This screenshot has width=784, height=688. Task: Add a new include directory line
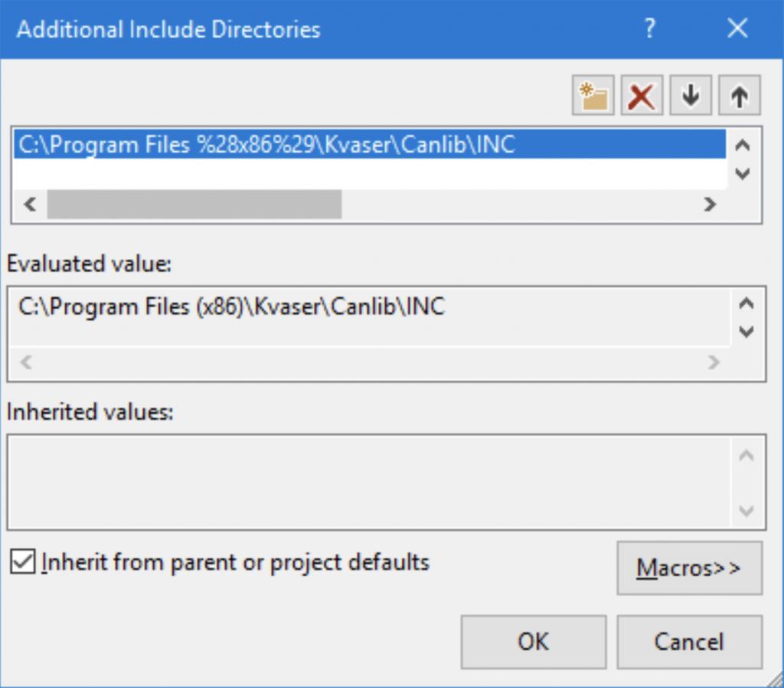click(x=593, y=95)
